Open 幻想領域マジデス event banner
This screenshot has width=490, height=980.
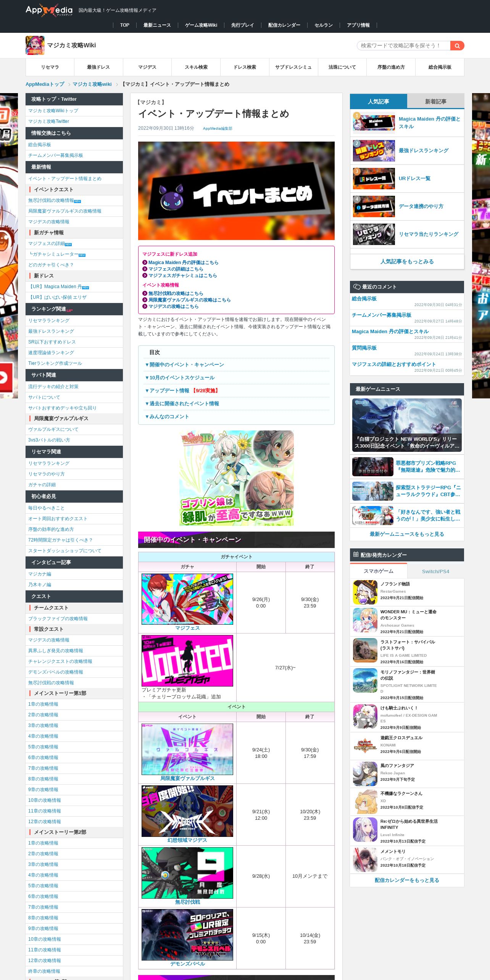pos(187,811)
